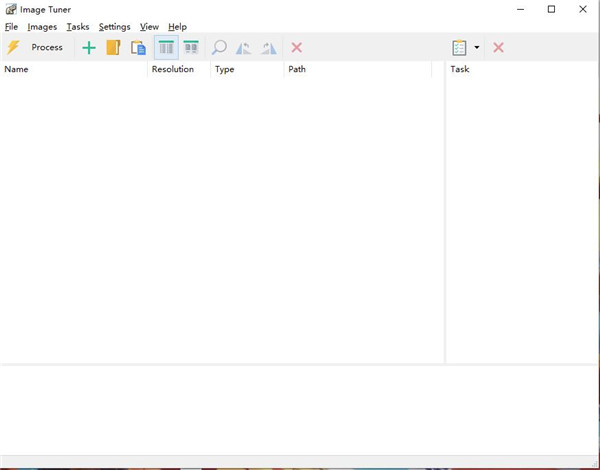Remove images with the red X icon
The width and height of the screenshot is (600, 470).
tap(297, 47)
